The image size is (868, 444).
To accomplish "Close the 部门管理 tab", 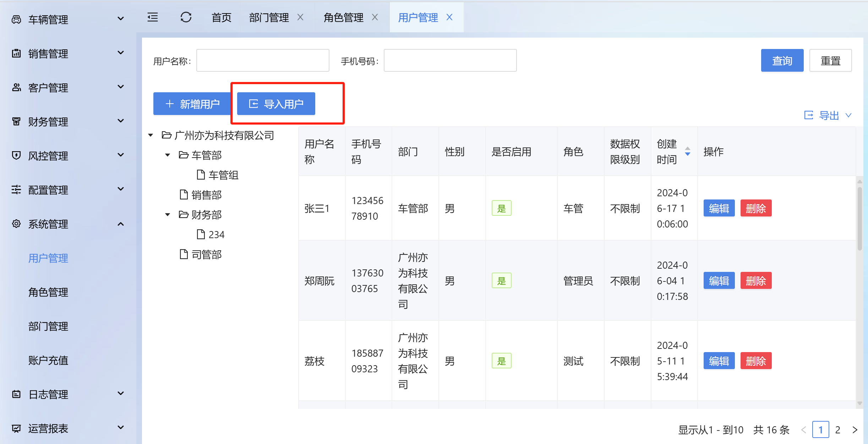I will 300,17.
